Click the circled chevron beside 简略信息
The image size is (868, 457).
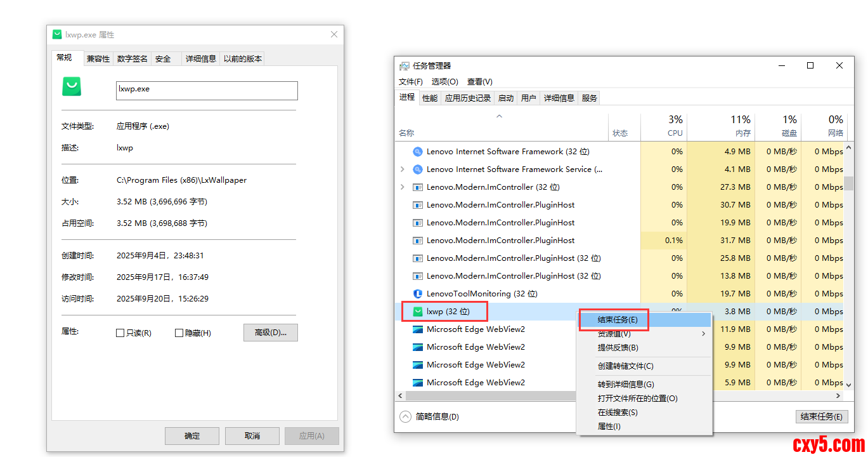(405, 416)
